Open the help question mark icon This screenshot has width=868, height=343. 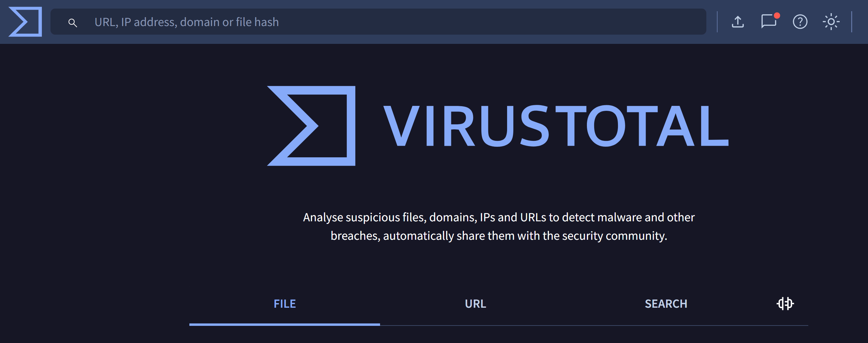pyautogui.click(x=800, y=22)
